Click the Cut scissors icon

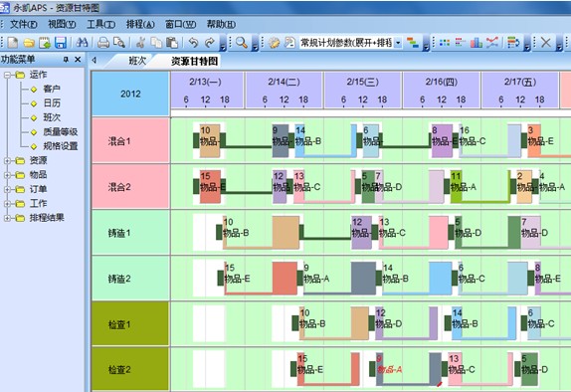coord(140,43)
